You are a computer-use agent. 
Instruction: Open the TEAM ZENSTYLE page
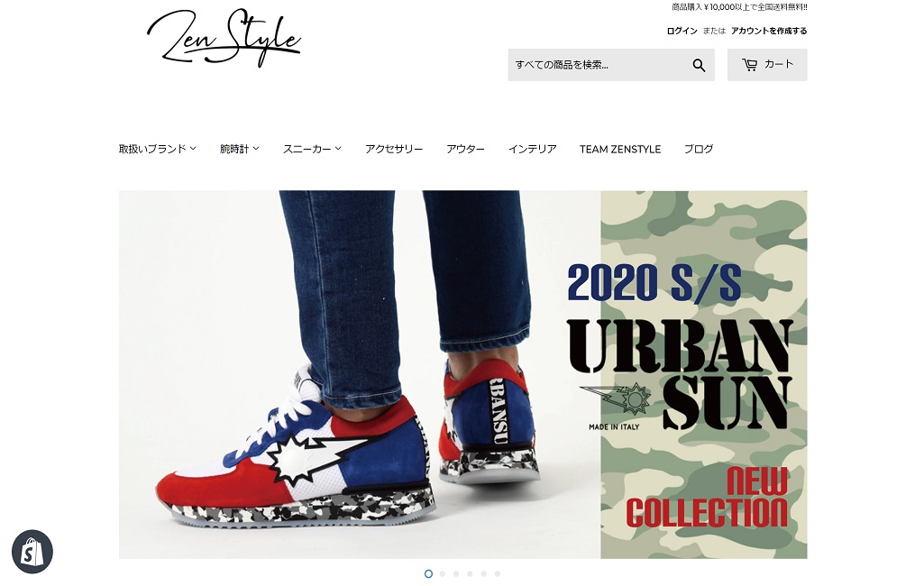(620, 149)
